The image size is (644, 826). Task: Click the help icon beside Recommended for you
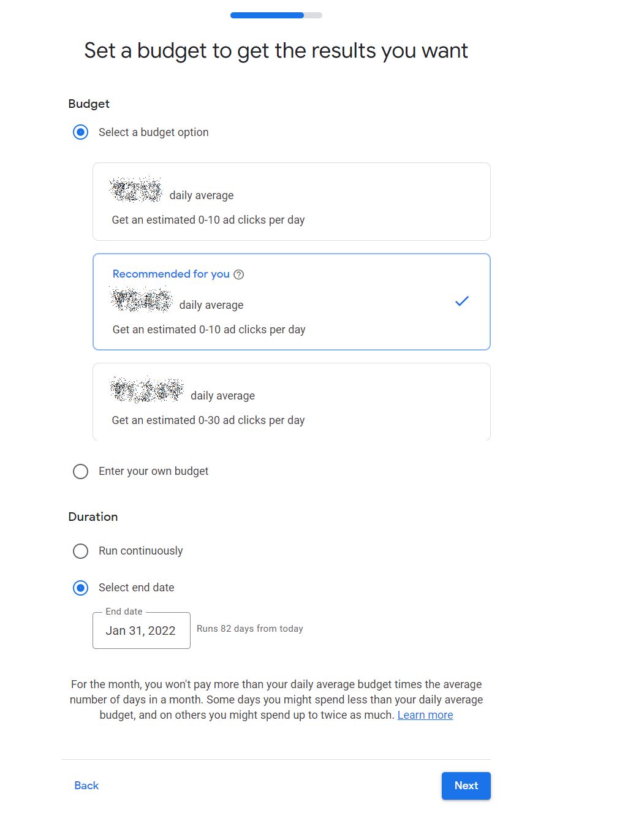(x=239, y=275)
